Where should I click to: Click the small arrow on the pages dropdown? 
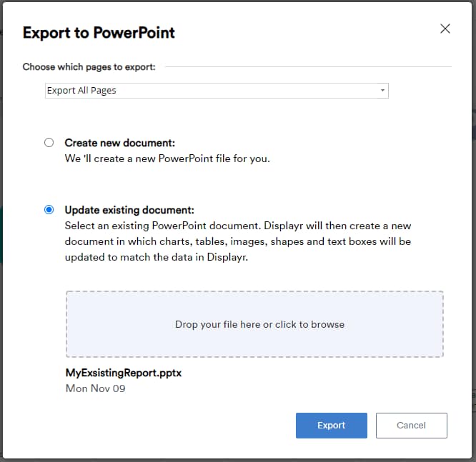click(x=382, y=91)
